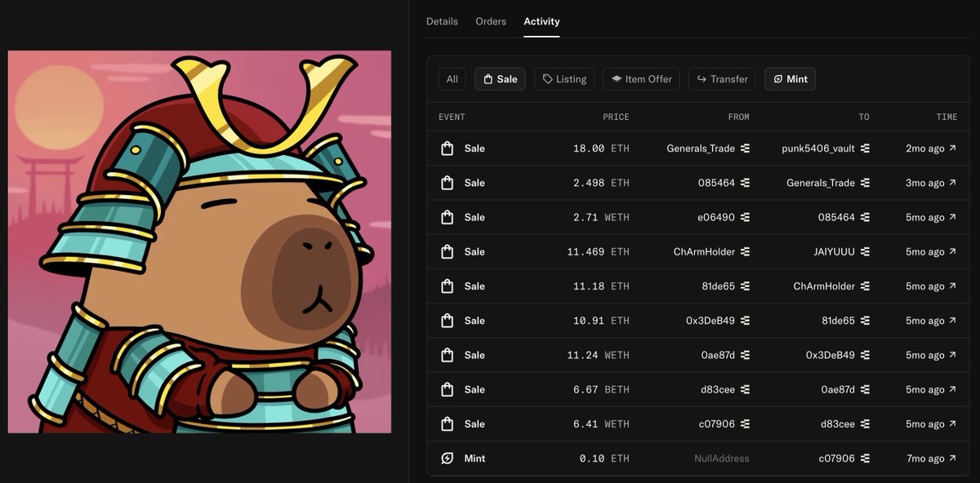Open external link for 10.91 ETH sale
This screenshot has width=980, height=483.
tap(952, 321)
